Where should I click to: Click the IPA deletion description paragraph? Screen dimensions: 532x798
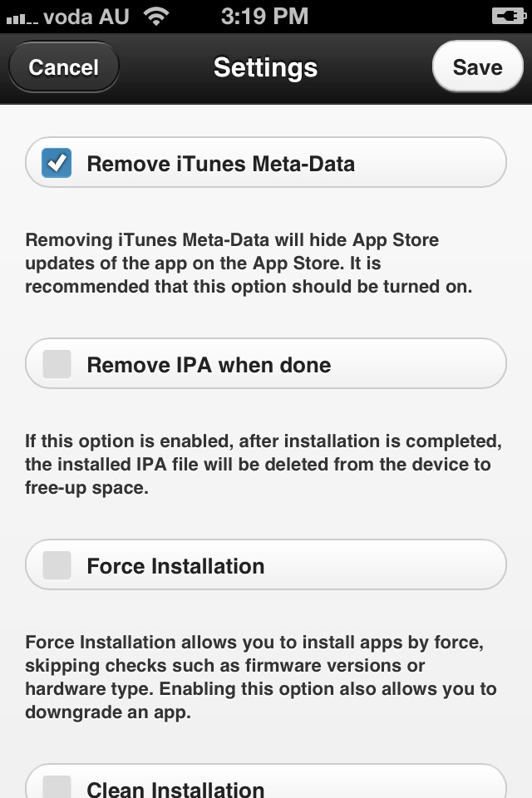click(x=264, y=464)
